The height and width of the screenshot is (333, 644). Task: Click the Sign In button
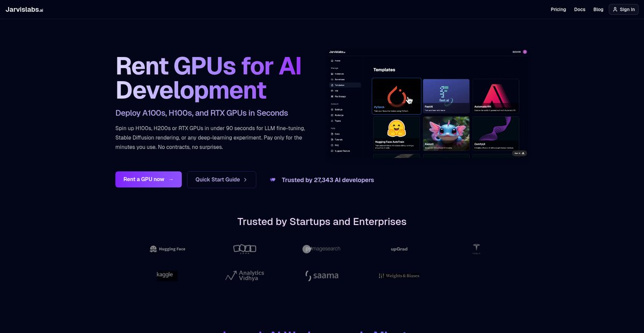point(624,9)
